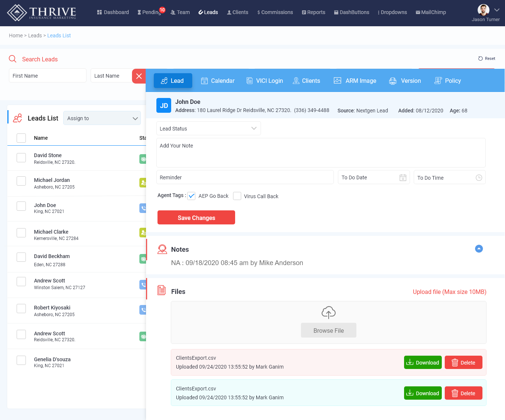
Task: Close the lead panel with red X
Action: pos(139,76)
